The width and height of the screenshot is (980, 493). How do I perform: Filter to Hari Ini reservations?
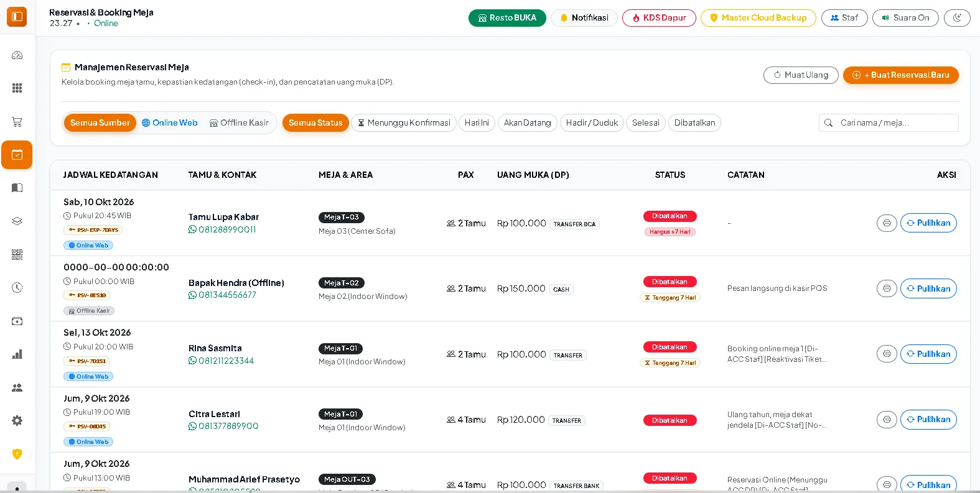tap(477, 123)
